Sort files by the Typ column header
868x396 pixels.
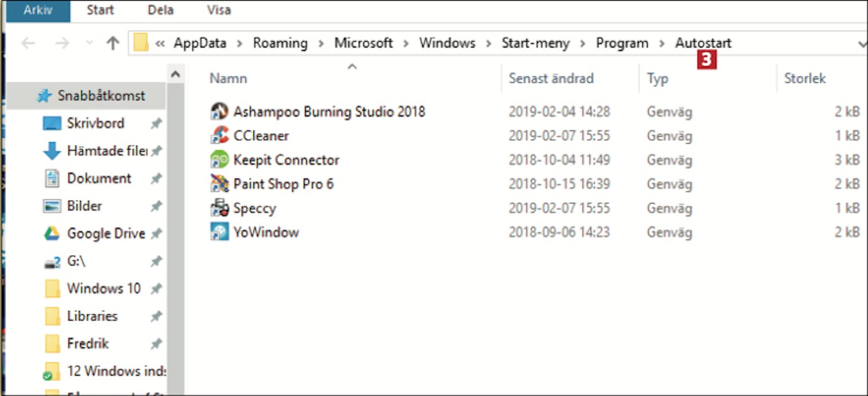[657, 79]
